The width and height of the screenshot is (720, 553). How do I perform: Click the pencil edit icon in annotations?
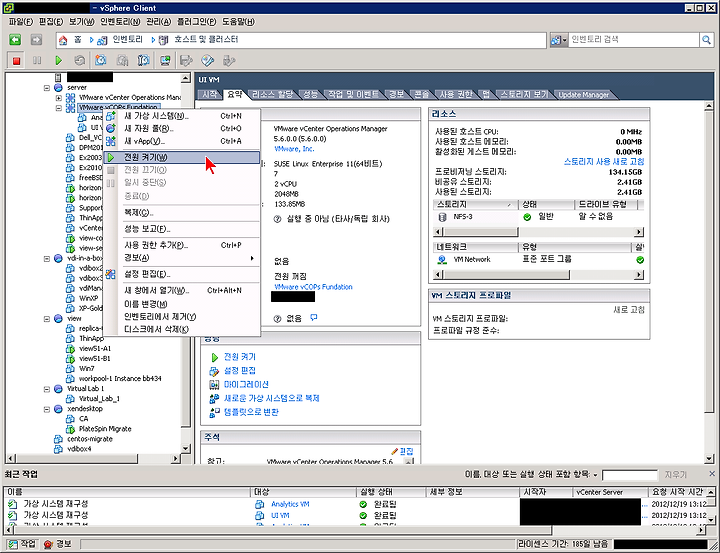(394, 451)
